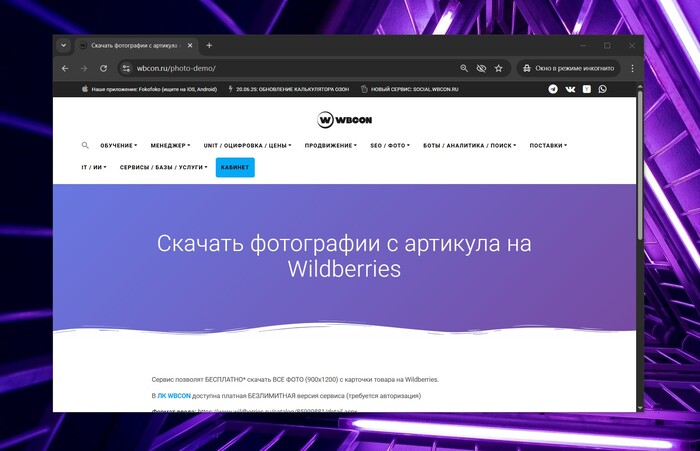Expand UNIT / ОЦИФРОВКА / ЦЕНЫ menu
This screenshot has width=700, height=451.
click(247, 146)
